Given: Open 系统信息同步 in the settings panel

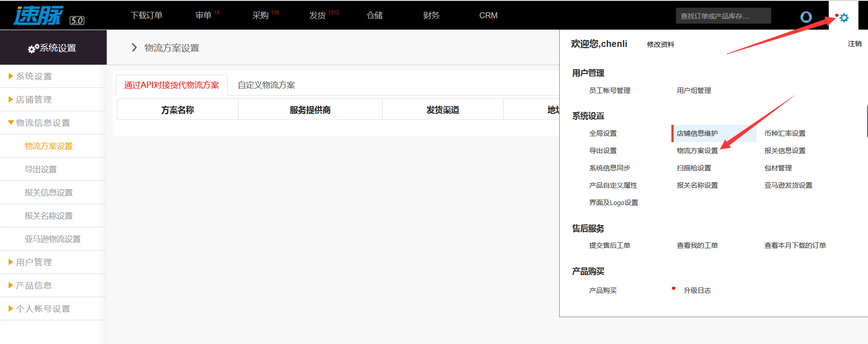Looking at the screenshot, I should click(610, 168).
